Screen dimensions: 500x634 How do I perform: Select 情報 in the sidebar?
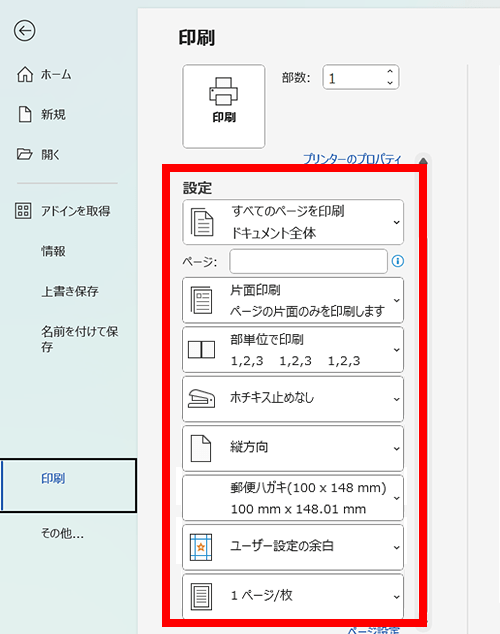[x=53, y=251]
